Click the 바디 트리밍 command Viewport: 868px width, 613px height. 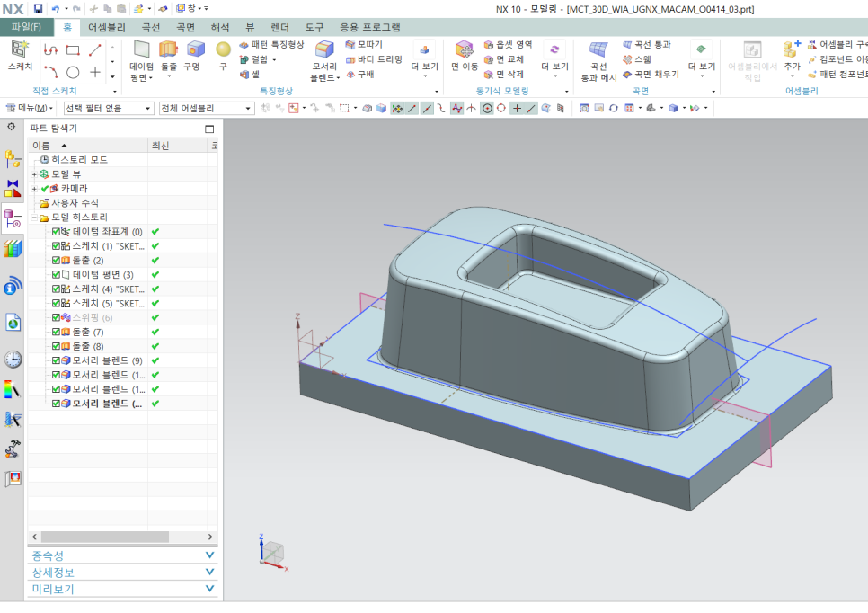374,59
